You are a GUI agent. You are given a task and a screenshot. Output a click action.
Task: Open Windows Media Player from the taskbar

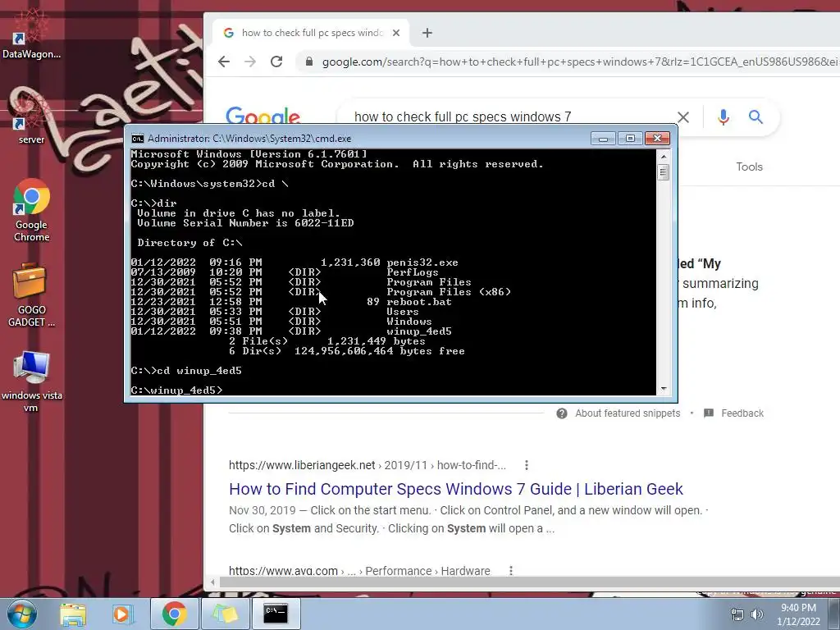pyautogui.click(x=121, y=614)
